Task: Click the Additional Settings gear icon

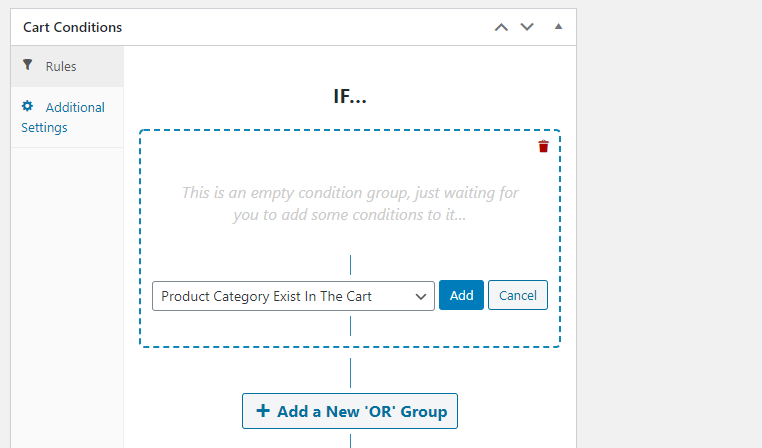Action: (x=28, y=106)
